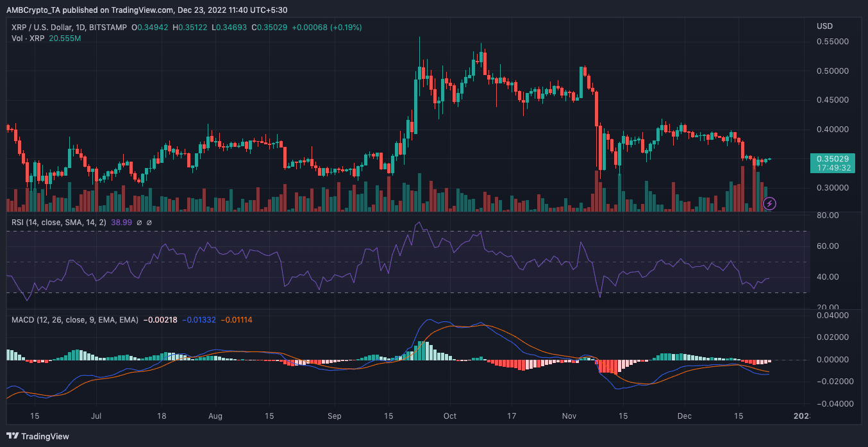868x447 pixels.
Task: Click the 18 date label on time axis
Action: 162,416
